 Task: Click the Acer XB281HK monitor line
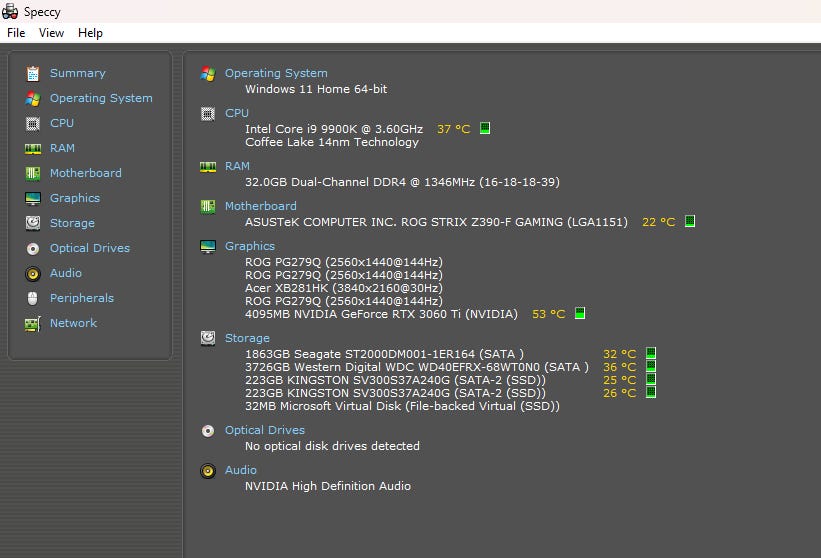[x=344, y=288]
